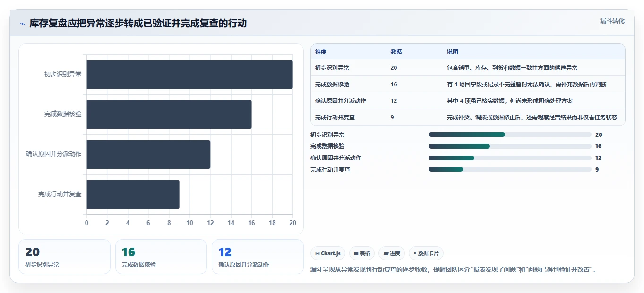Click the description starting 完成补货、调拨
Screen dimensions: 644x293
click(532, 117)
